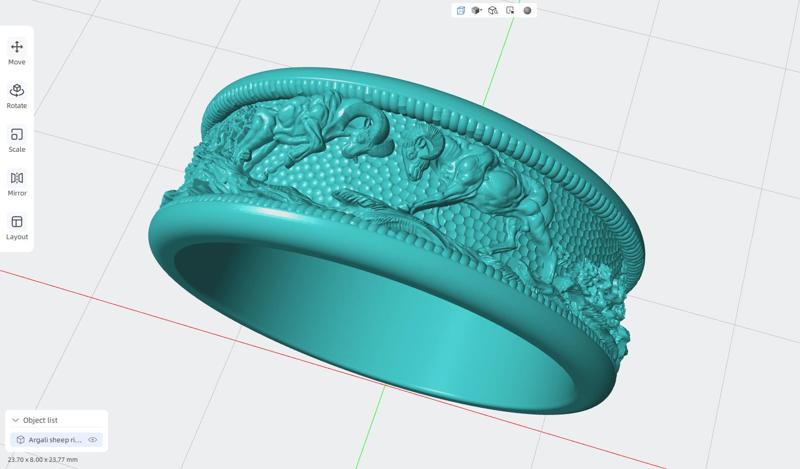
Task: Collapse the Object list panel chevron
Action: click(x=15, y=420)
